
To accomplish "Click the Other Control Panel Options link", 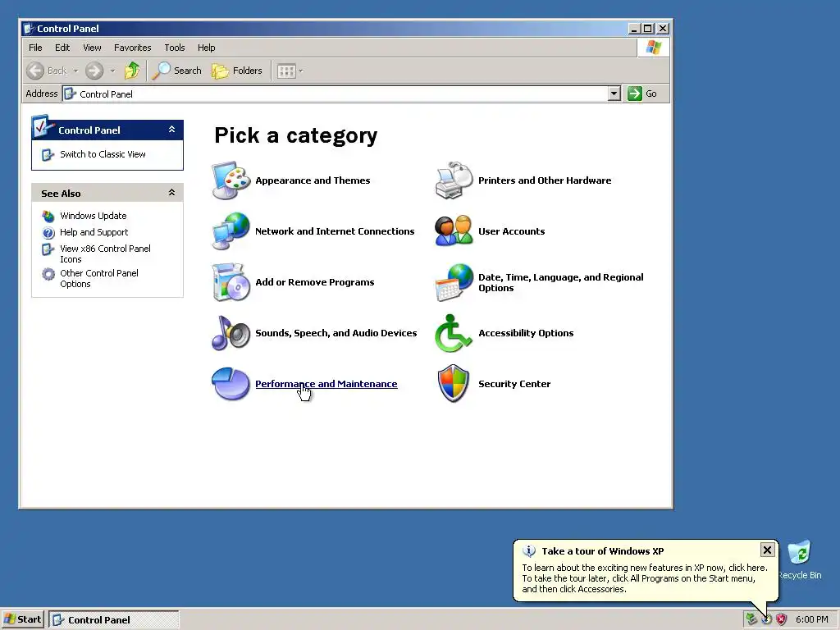I will tap(99, 279).
